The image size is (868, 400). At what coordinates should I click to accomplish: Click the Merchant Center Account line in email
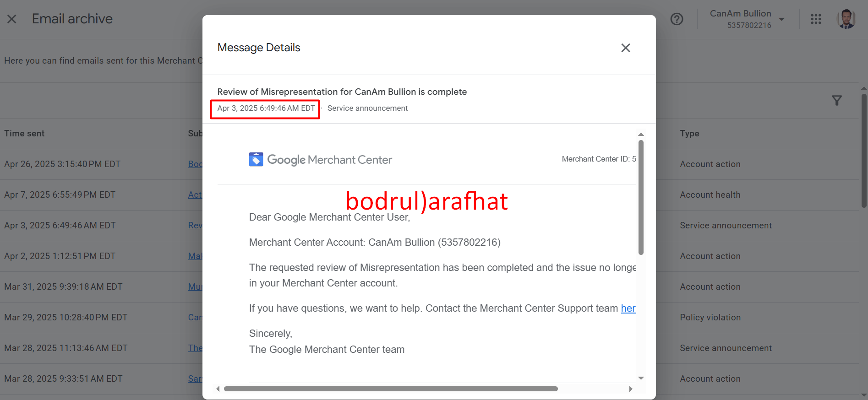coord(375,243)
